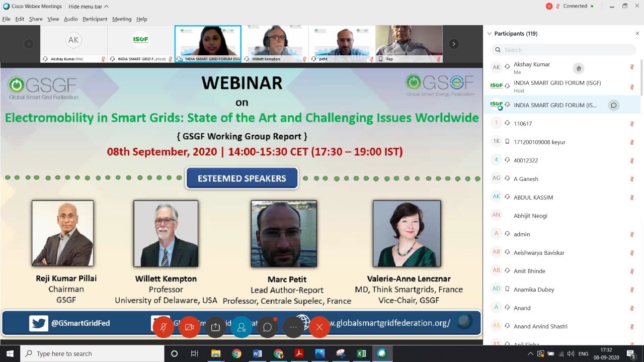This screenshot has height=362, width=644.
Task: Click the ENG language indicator
Action: (584, 353)
